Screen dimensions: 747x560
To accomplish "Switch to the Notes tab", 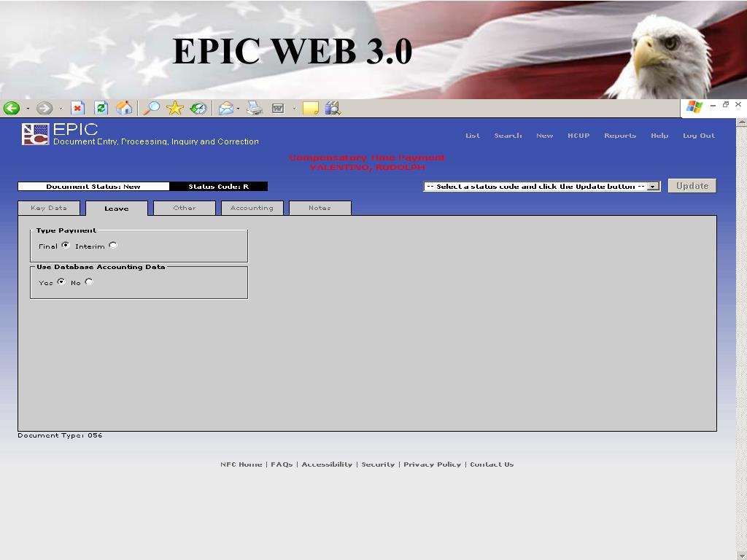I will (x=320, y=208).
